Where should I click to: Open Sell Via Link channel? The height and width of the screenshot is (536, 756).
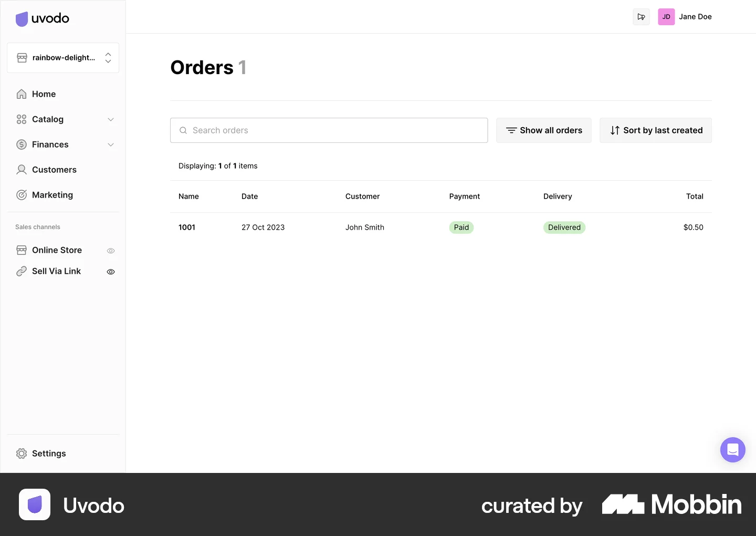(x=56, y=271)
